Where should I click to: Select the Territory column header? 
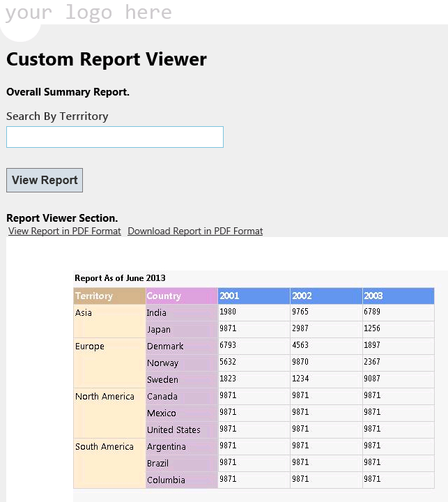point(109,296)
